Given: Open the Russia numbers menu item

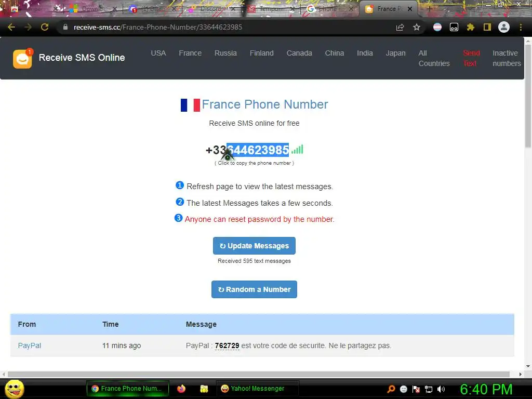Looking at the screenshot, I should (225, 54).
